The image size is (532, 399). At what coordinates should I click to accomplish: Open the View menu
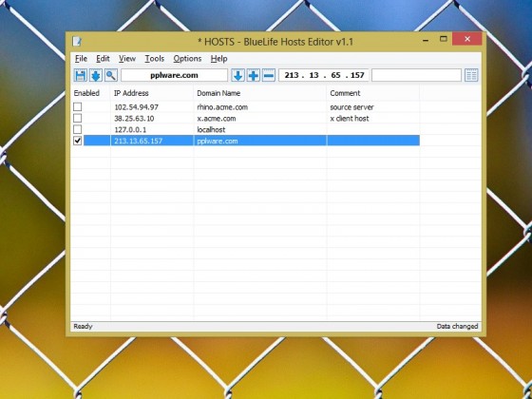click(127, 59)
